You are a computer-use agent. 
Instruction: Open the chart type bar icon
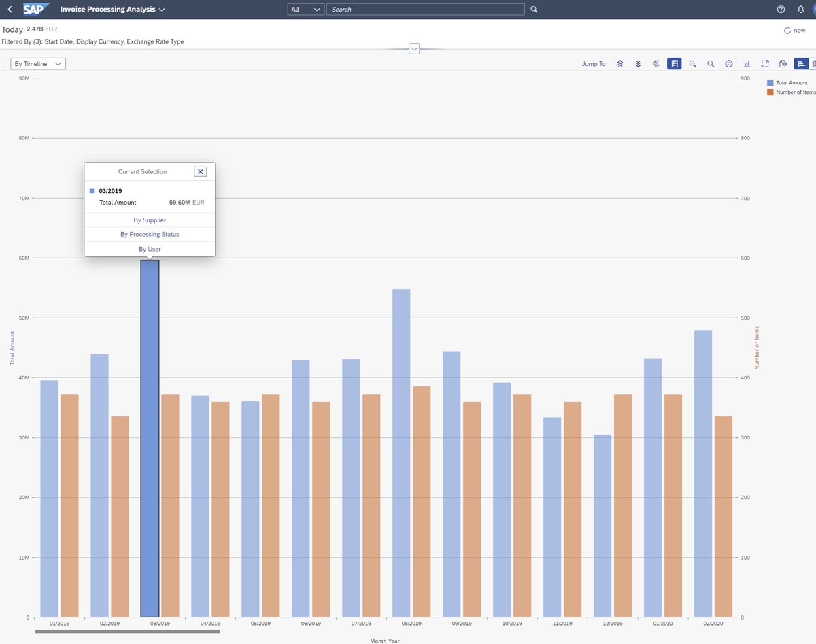coord(747,64)
